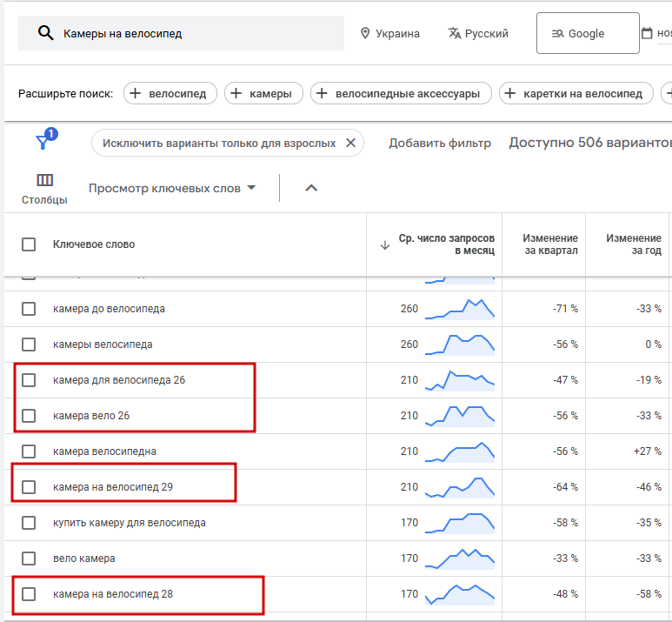Click the Украина location pin icon

tap(365, 34)
